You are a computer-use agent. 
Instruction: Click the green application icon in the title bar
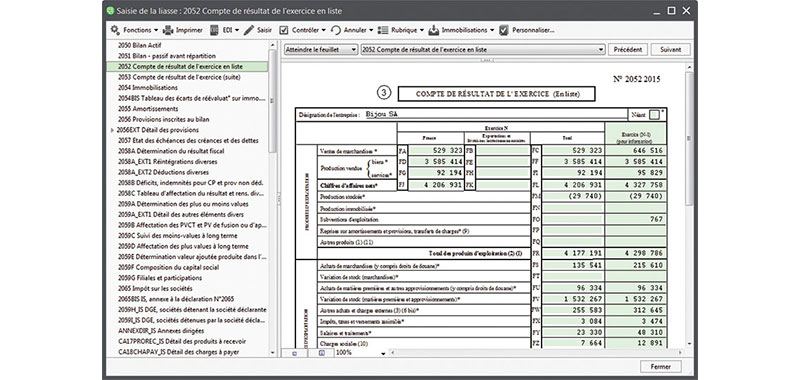[110, 11]
